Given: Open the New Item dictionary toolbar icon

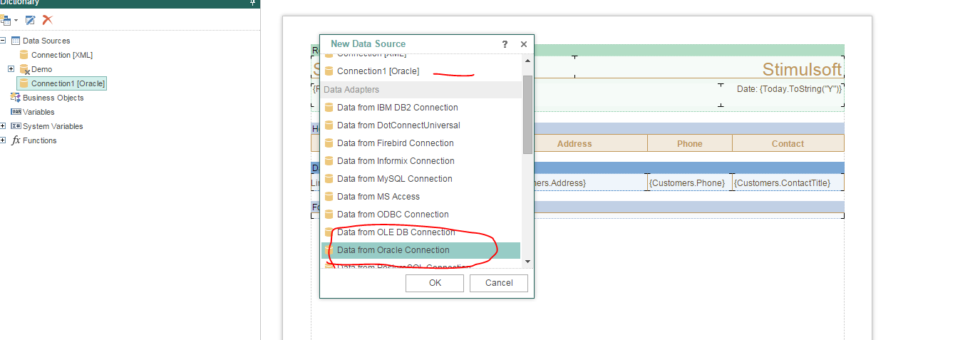Looking at the screenshot, I should (x=6, y=20).
